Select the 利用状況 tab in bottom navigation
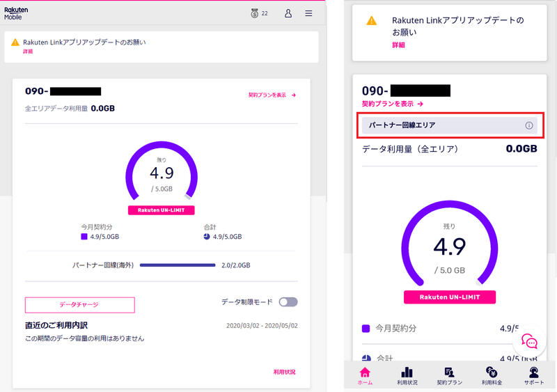 point(407,377)
